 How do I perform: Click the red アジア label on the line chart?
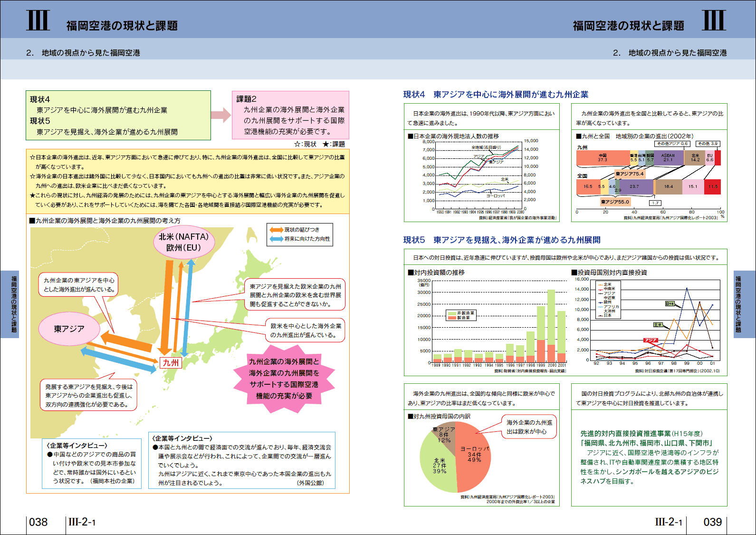[651, 340]
